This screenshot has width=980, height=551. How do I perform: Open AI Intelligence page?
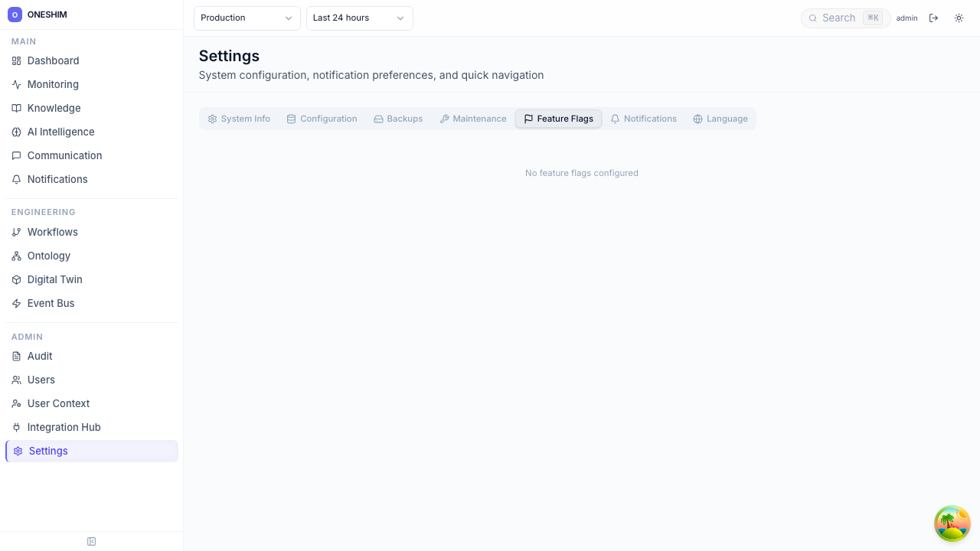[60, 132]
